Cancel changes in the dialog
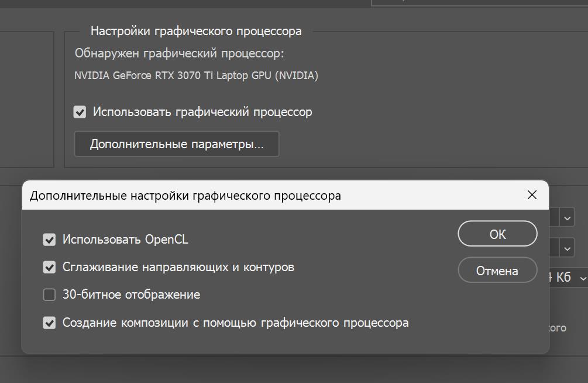The image size is (588, 383). [x=497, y=270]
